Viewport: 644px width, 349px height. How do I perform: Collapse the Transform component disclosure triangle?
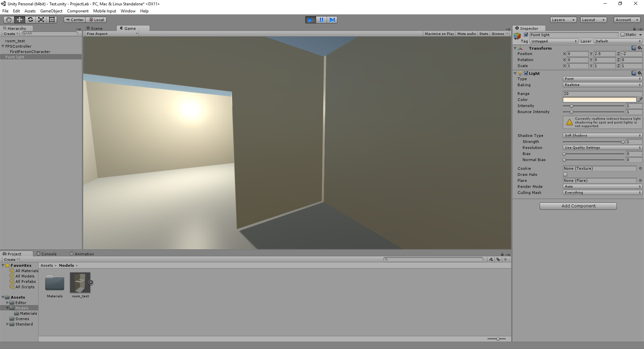[x=516, y=48]
